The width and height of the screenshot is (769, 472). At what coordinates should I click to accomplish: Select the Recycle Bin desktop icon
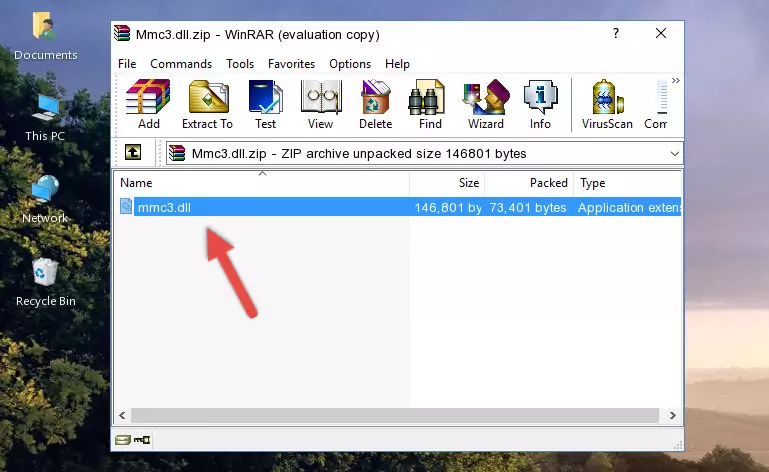point(46,283)
